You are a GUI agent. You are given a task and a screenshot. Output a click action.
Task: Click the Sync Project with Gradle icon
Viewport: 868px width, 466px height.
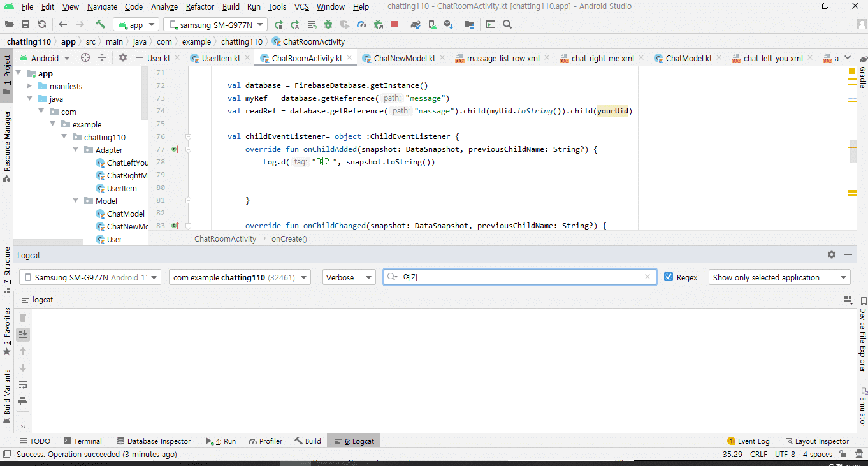415,25
